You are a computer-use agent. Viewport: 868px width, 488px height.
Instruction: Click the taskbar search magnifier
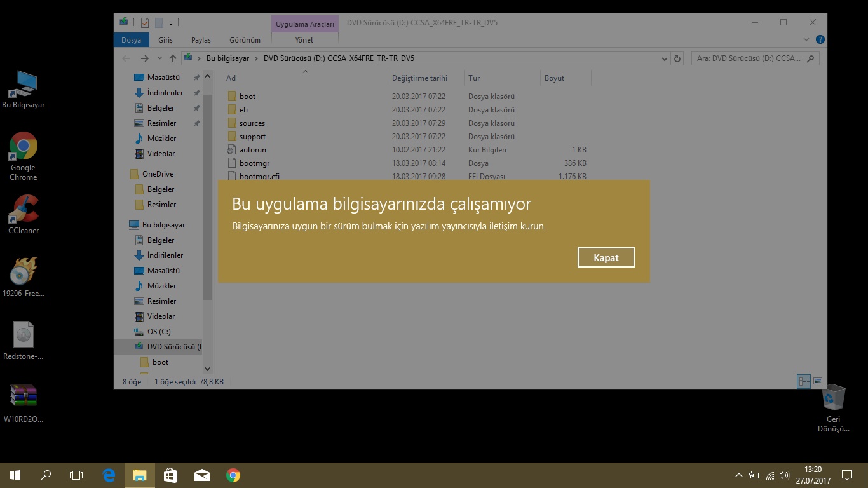click(x=46, y=475)
